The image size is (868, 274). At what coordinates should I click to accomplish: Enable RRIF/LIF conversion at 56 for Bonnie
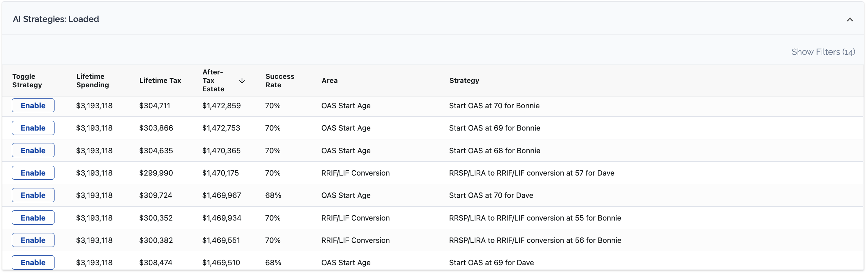click(x=33, y=240)
